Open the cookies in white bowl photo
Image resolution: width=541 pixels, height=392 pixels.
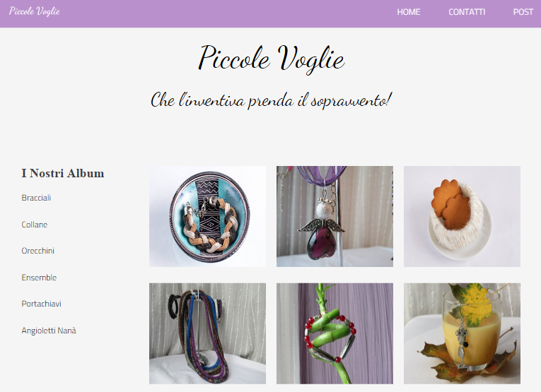(462, 216)
